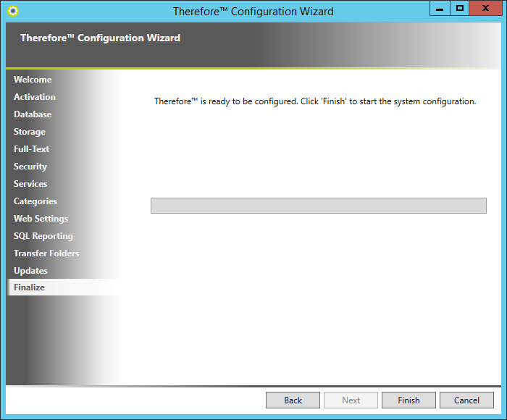This screenshot has height=420, width=507.
Task: Open the SQL Reporting step
Action: pos(43,236)
